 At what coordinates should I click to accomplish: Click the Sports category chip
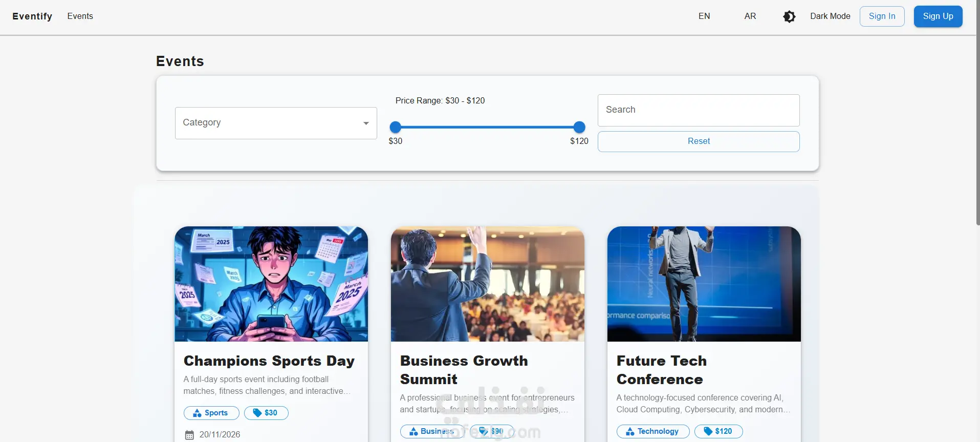[211, 413]
